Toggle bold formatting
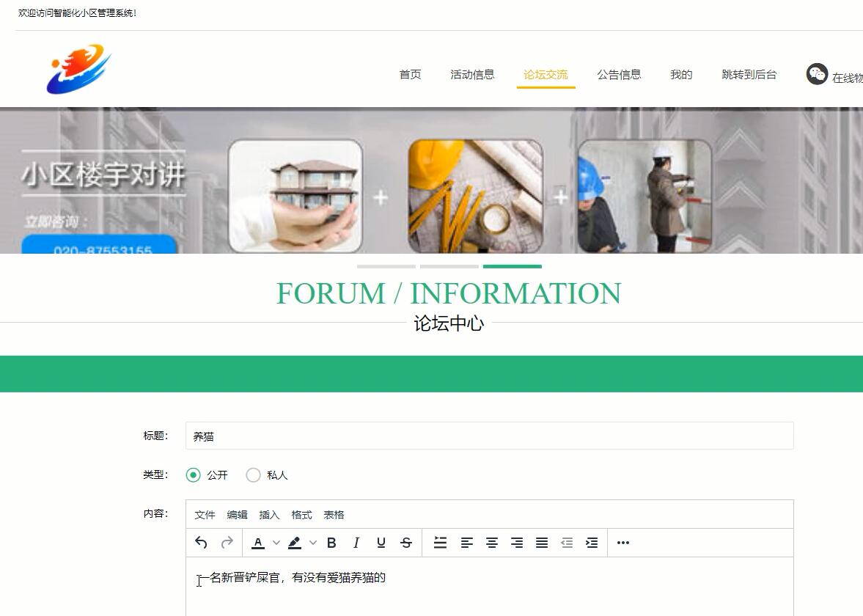Viewport: 863px width, 616px height. [331, 543]
